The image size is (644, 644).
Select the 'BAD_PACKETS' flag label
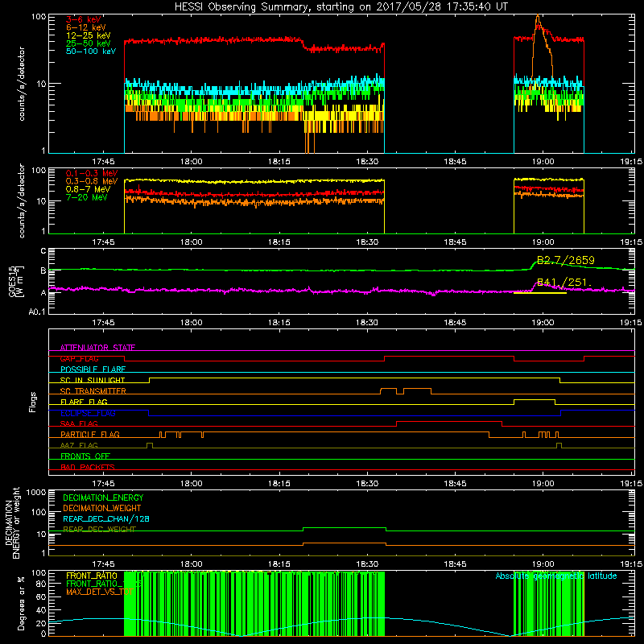point(88,467)
